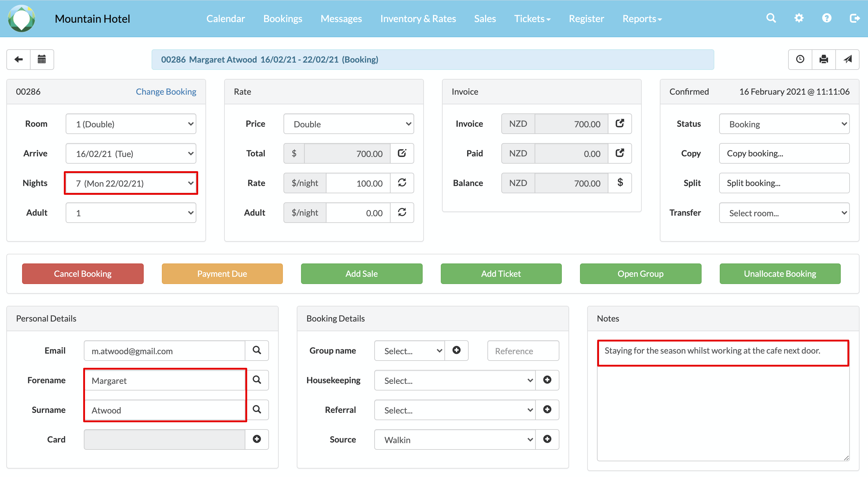Image resolution: width=868 pixels, height=477 pixels.
Task: Click the Change Booking link
Action: point(166,92)
